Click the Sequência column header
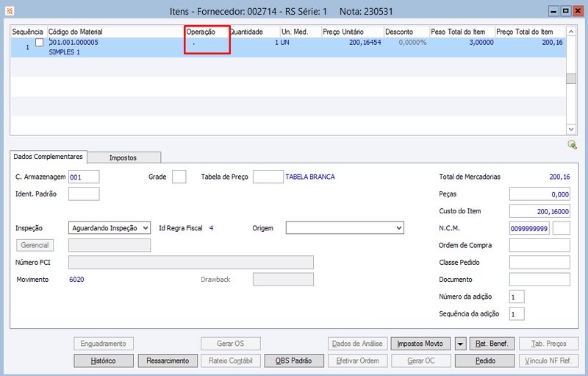 (x=29, y=32)
